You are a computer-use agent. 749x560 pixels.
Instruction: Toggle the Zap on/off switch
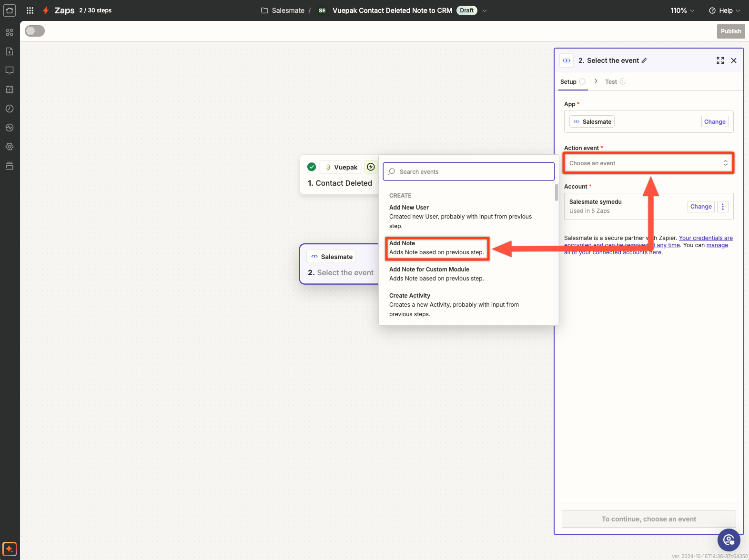35,31
